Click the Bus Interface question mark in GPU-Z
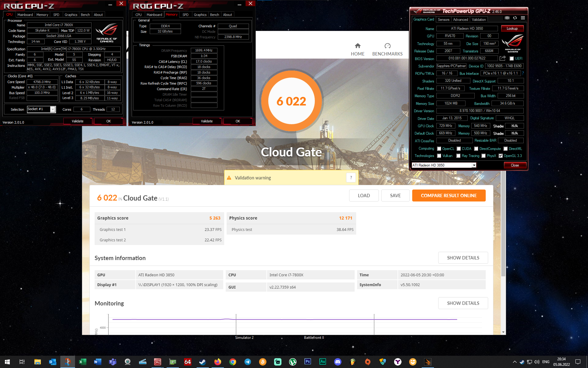The image size is (588, 368). tap(523, 73)
